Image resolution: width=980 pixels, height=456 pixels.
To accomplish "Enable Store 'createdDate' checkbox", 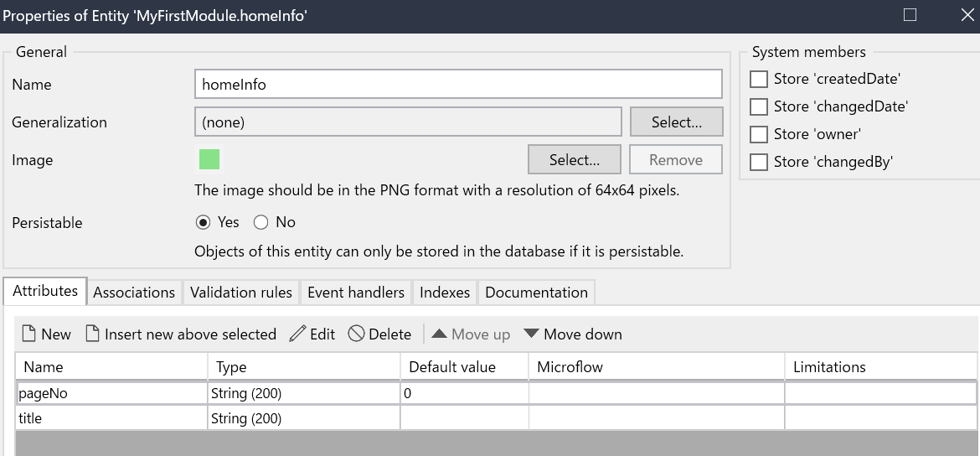I will pyautogui.click(x=759, y=80).
